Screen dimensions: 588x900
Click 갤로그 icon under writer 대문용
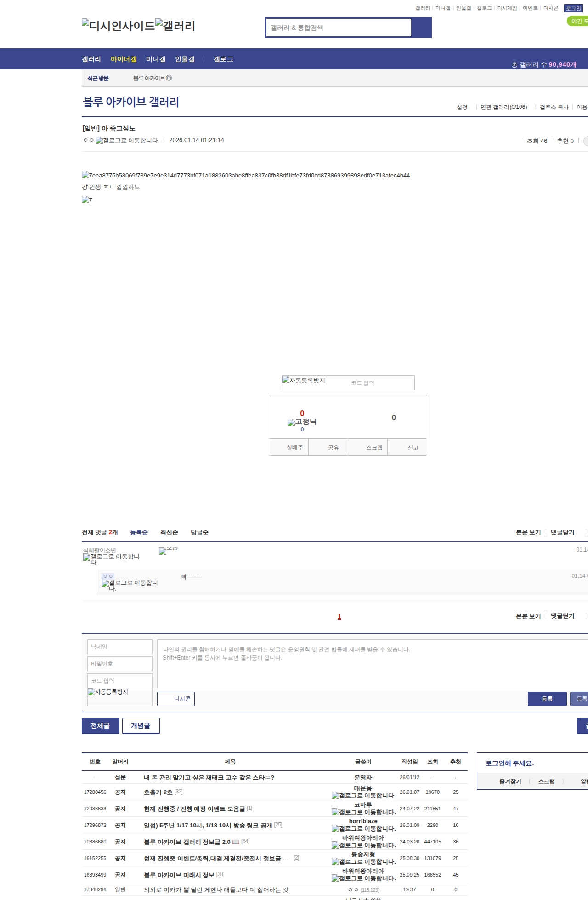click(x=363, y=795)
